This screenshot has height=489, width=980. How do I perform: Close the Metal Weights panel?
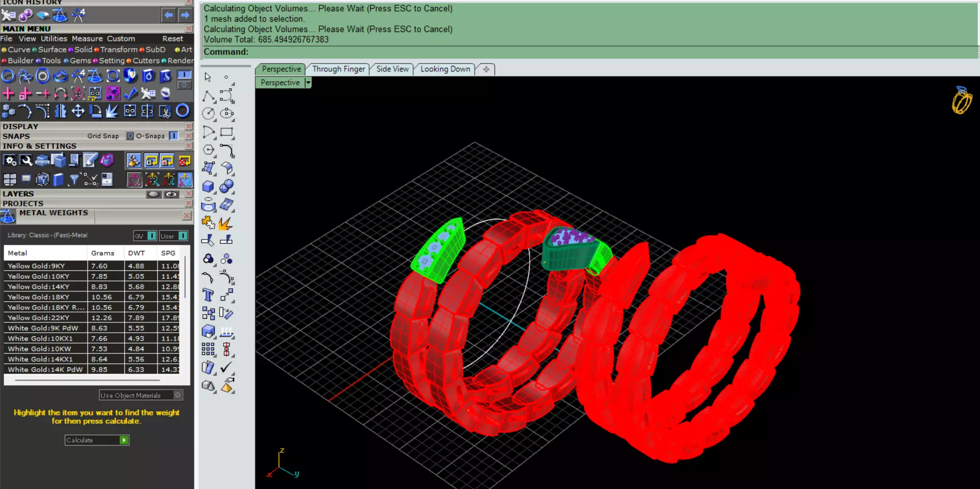[187, 216]
